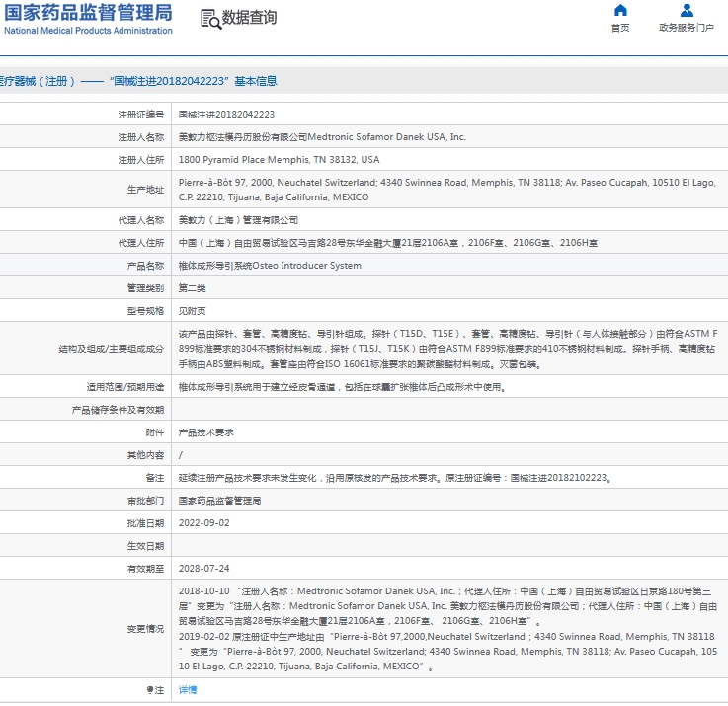Click the 生效日期 row label
Screen dimensions: 728x706
click(x=146, y=546)
